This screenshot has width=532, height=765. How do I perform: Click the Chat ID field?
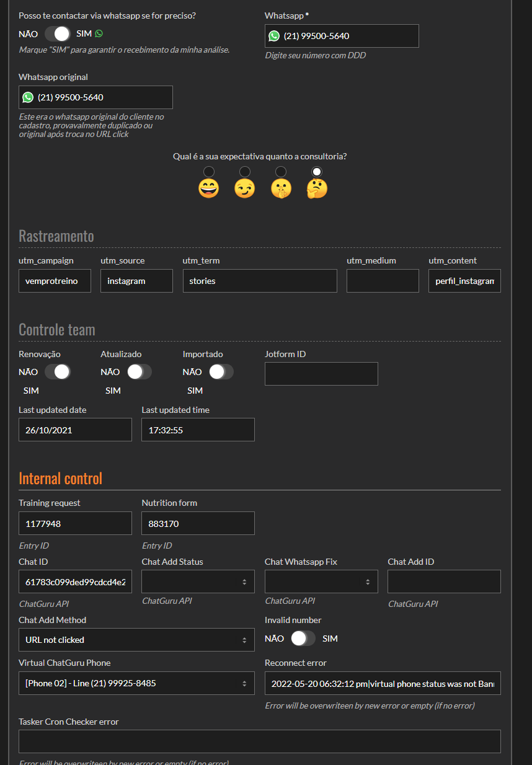tap(75, 581)
